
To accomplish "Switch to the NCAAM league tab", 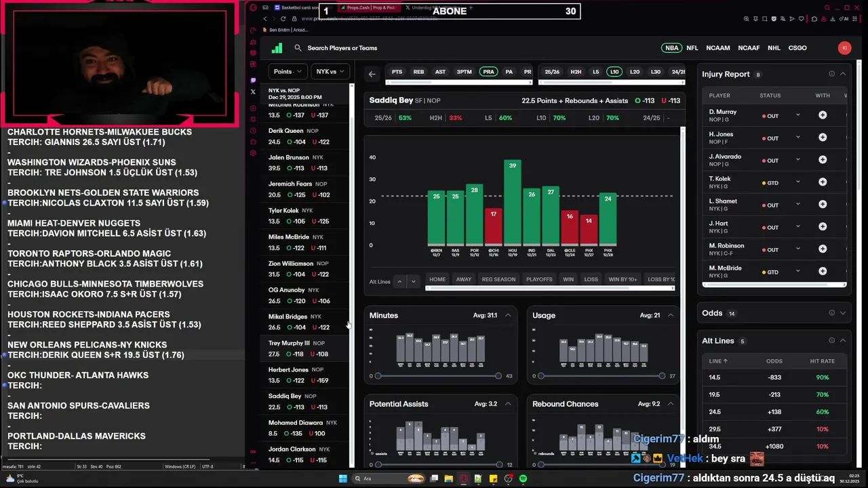I will [717, 48].
